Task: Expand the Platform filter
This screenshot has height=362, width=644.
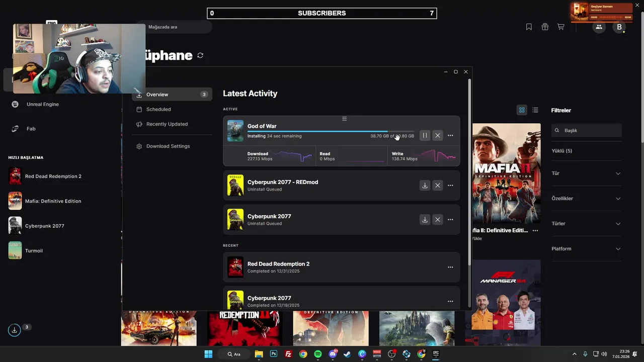Action: 586,249
